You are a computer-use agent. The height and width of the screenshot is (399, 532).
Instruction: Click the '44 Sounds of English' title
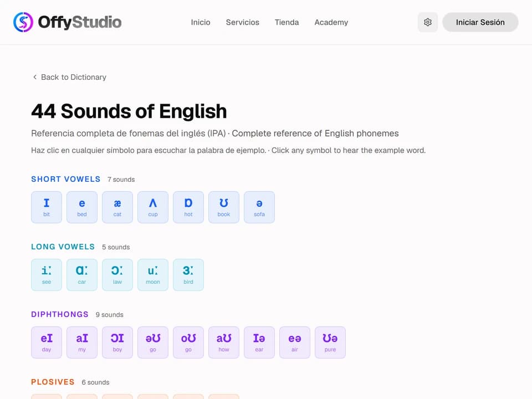(129, 111)
